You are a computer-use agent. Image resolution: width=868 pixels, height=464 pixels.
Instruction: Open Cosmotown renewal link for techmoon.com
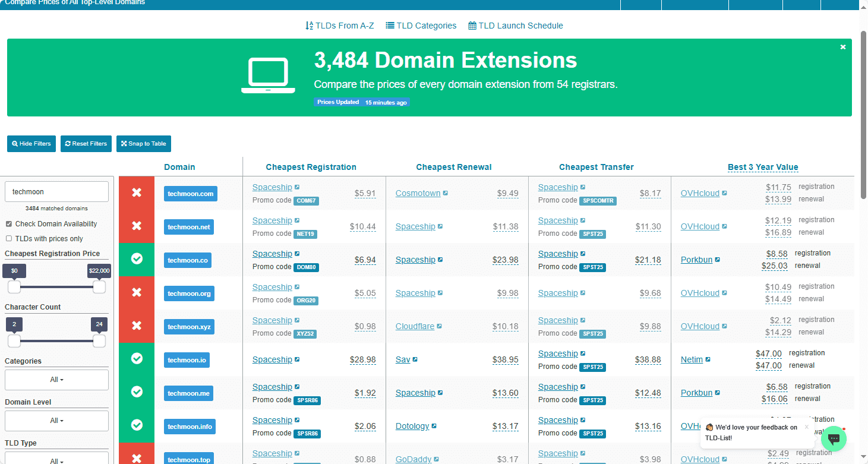pyautogui.click(x=418, y=193)
